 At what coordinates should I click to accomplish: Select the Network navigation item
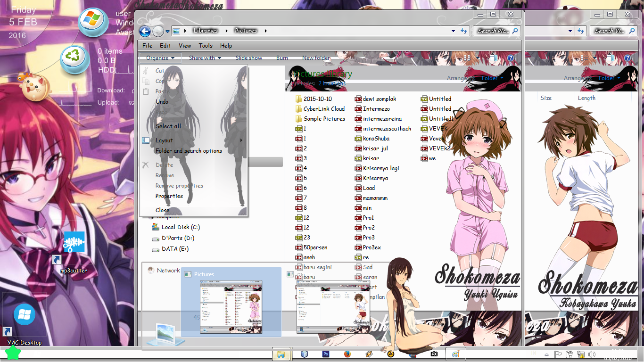[x=164, y=271]
